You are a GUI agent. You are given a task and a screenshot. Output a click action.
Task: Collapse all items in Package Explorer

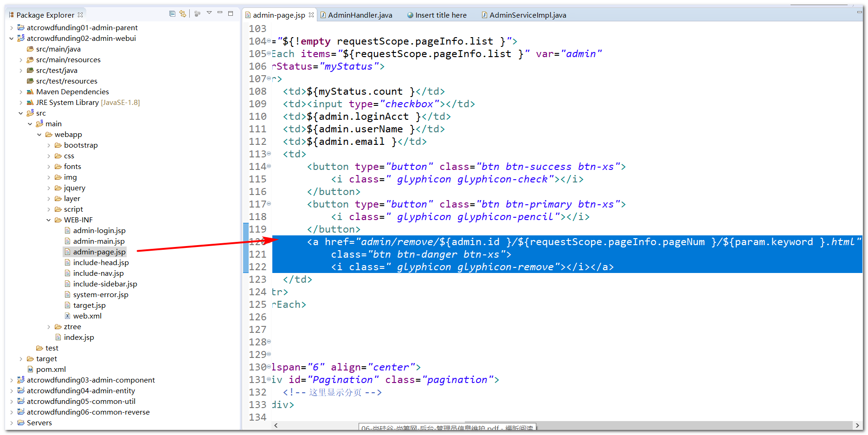tap(172, 14)
